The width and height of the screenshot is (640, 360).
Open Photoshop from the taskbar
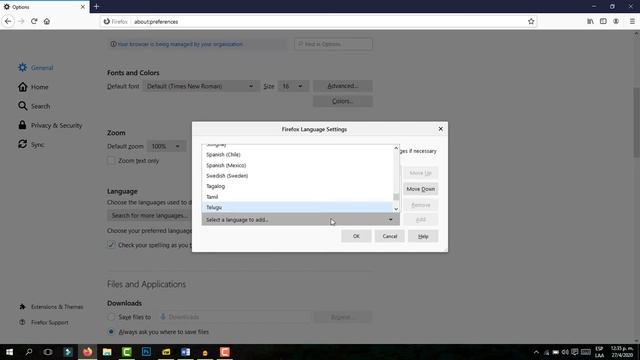tap(146, 352)
